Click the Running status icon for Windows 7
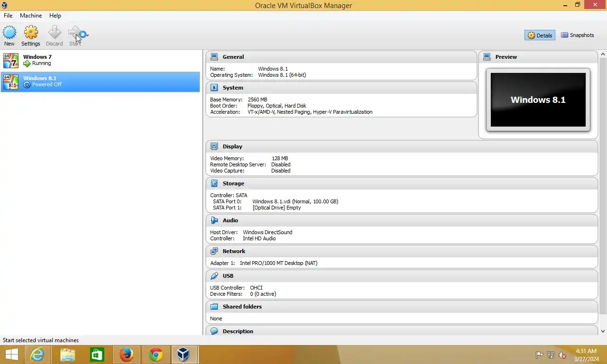607x364 pixels. pos(27,64)
